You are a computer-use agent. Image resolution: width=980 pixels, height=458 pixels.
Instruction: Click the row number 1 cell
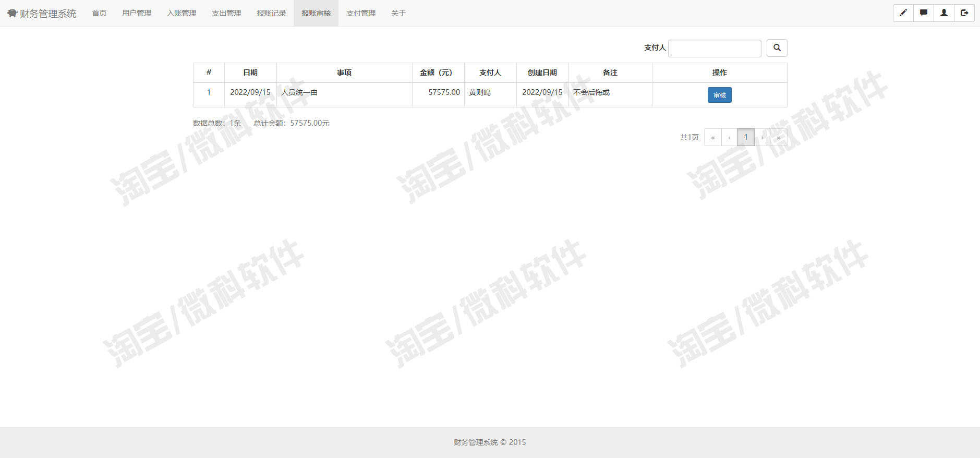point(209,95)
